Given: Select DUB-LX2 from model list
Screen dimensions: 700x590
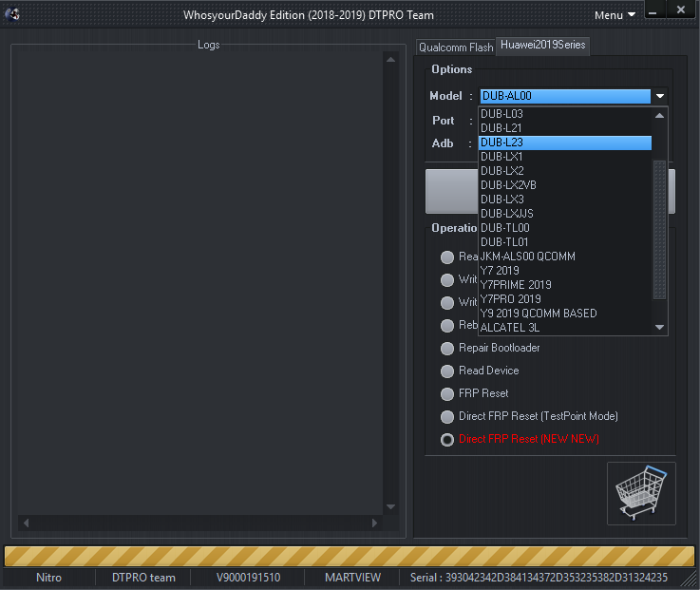Looking at the screenshot, I should [565, 171].
